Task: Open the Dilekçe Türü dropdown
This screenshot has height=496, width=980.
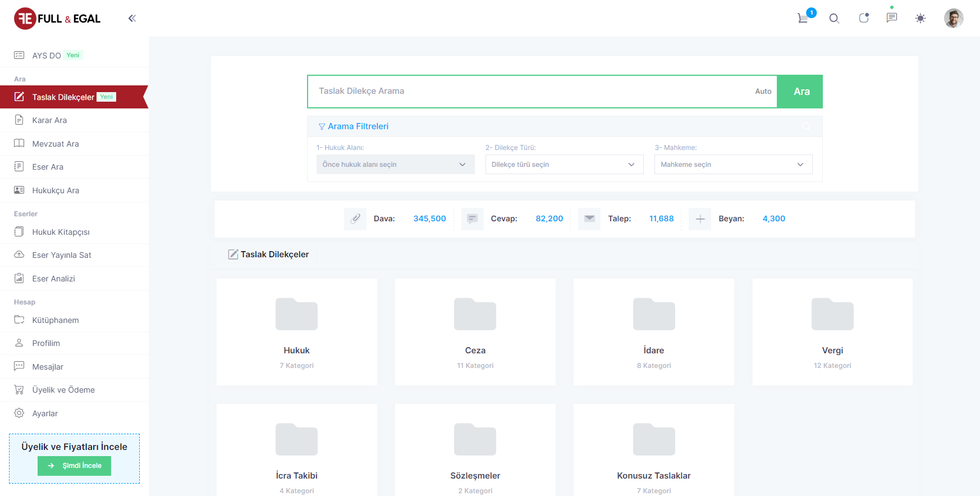Action: point(564,165)
